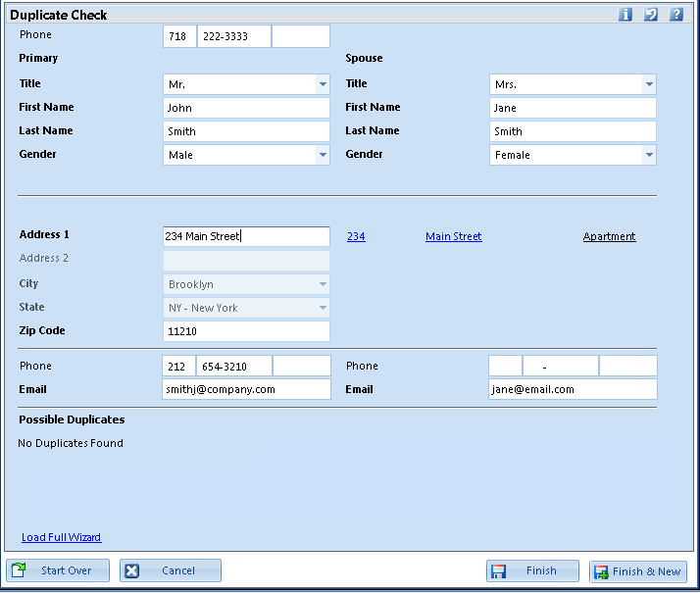Click the X icon on Cancel

coord(131,570)
